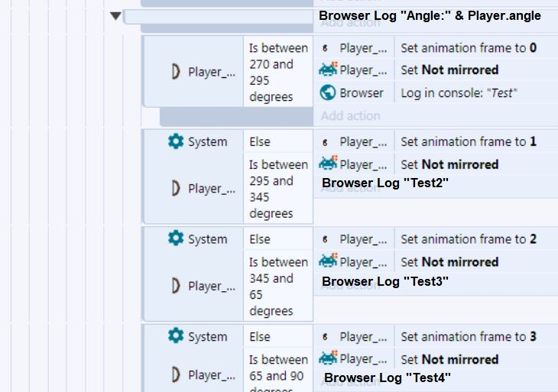Click the sprite icon in the event with frame 2
This screenshot has width=558, height=392.
pyautogui.click(x=328, y=261)
